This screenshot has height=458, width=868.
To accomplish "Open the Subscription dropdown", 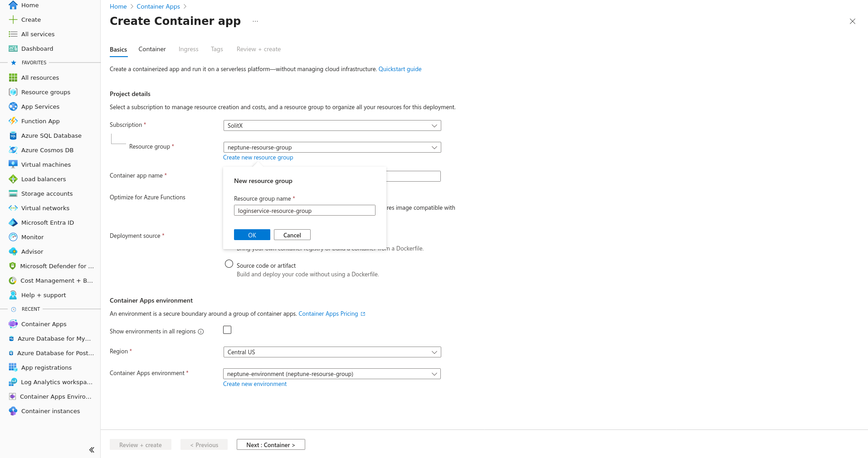I will pyautogui.click(x=332, y=125).
